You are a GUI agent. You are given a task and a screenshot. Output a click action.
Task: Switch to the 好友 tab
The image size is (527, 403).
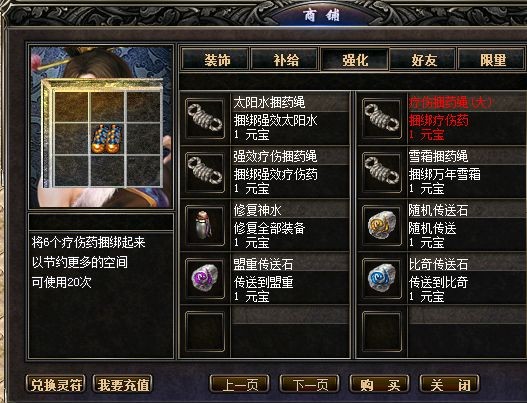(x=423, y=60)
